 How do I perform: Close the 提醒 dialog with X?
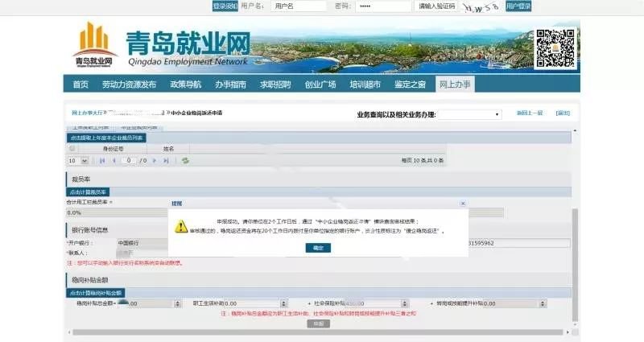(462, 204)
